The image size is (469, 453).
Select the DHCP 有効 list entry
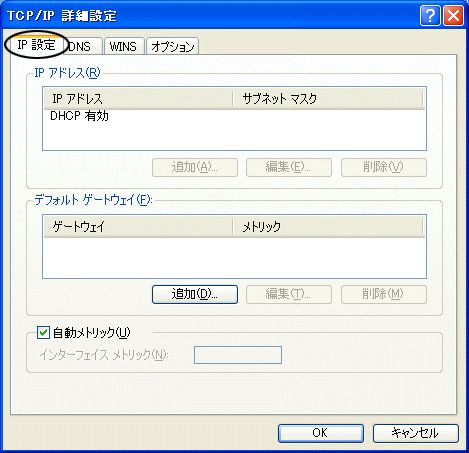click(79, 116)
